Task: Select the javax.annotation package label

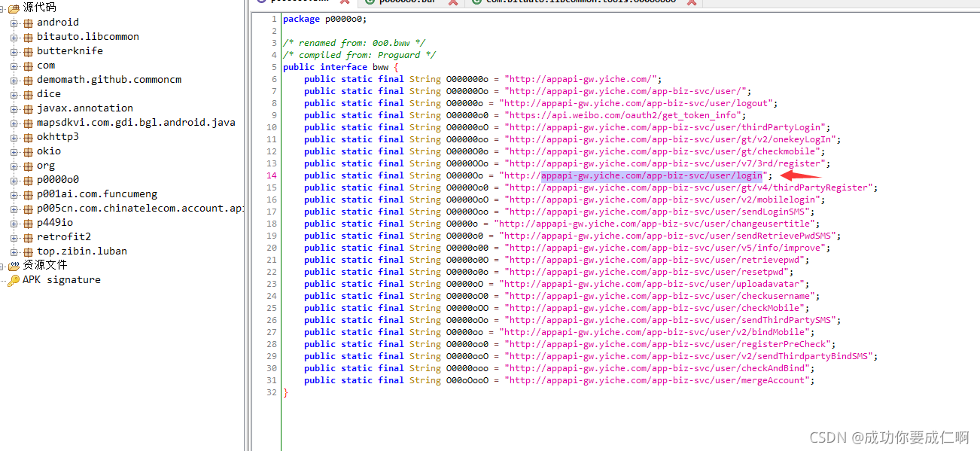Action: click(85, 108)
